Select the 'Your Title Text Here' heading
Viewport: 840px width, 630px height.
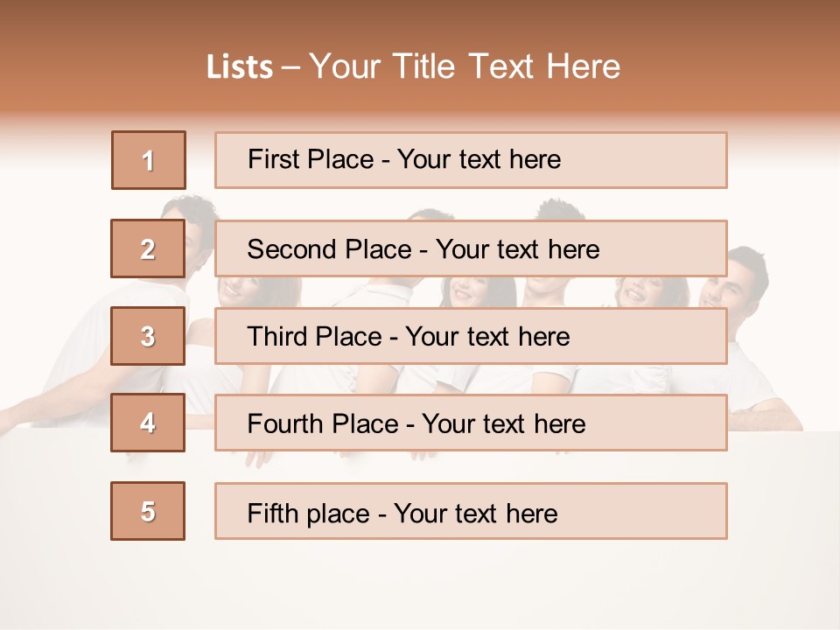(465, 66)
